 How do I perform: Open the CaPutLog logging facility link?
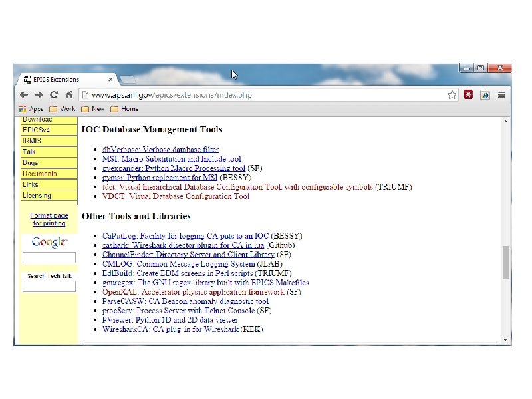186,236
